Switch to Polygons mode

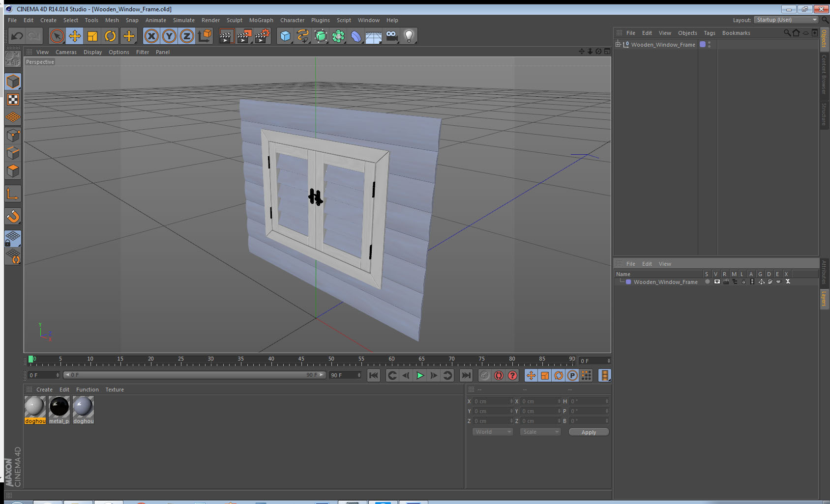(x=13, y=170)
